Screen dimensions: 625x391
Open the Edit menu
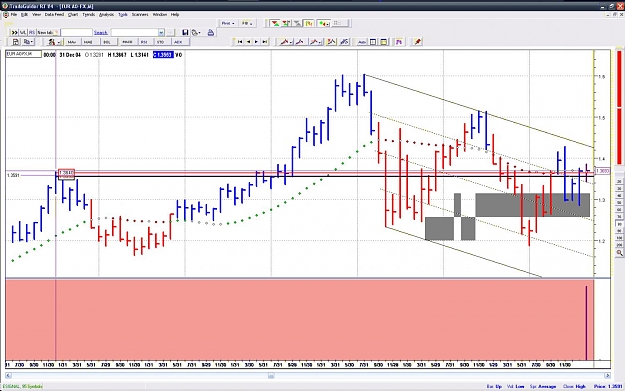(x=24, y=14)
